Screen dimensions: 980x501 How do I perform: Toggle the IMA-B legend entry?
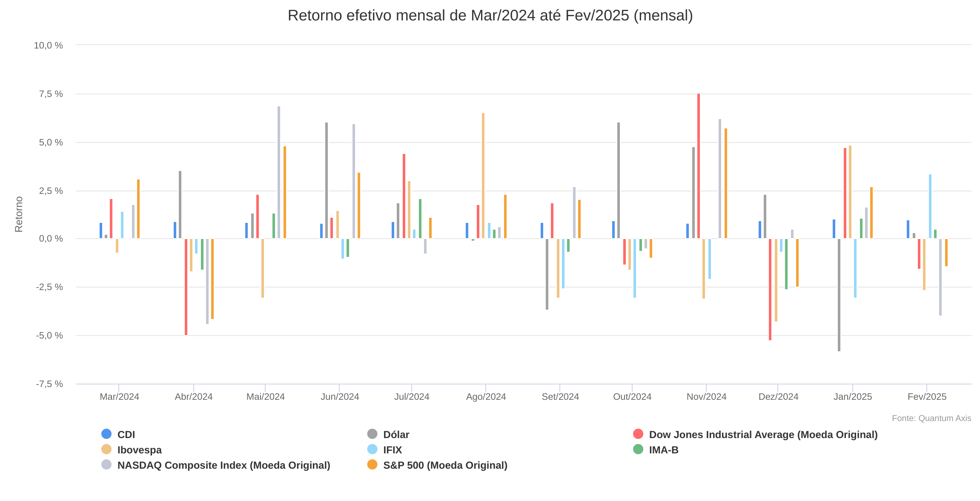pyautogui.click(x=656, y=450)
